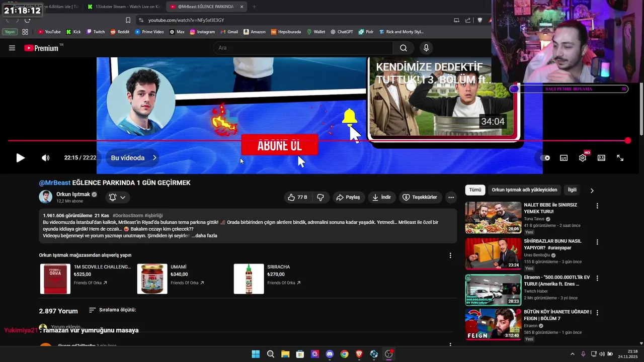Bookmark this page with bookmark icon

coord(128,20)
